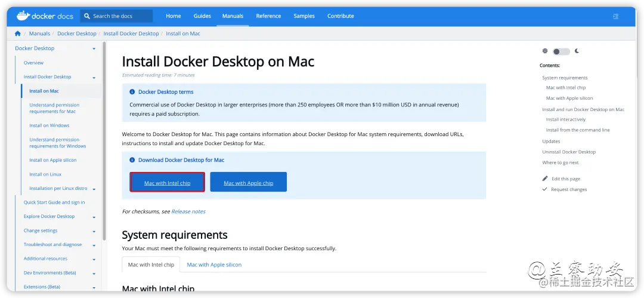Click the pencil icon beside Edit this page
Screen dimensions: 644x298
pyautogui.click(x=545, y=179)
